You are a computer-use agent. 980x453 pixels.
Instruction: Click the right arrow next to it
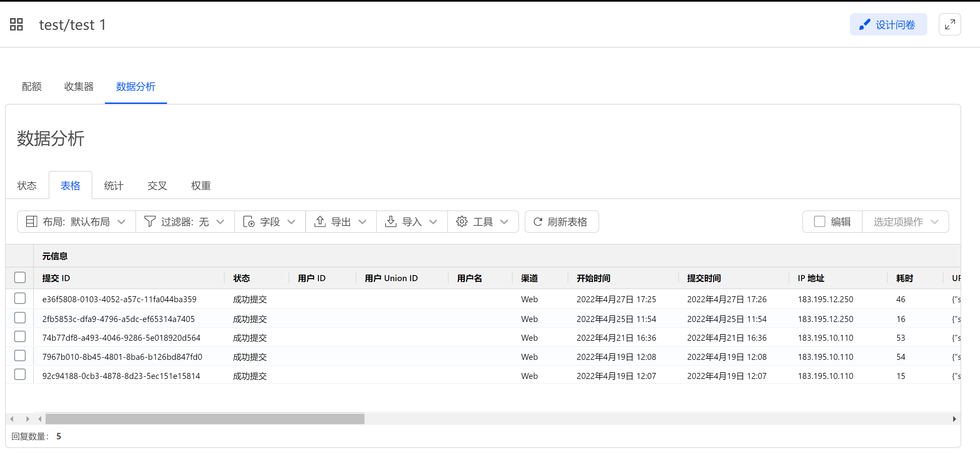27,419
